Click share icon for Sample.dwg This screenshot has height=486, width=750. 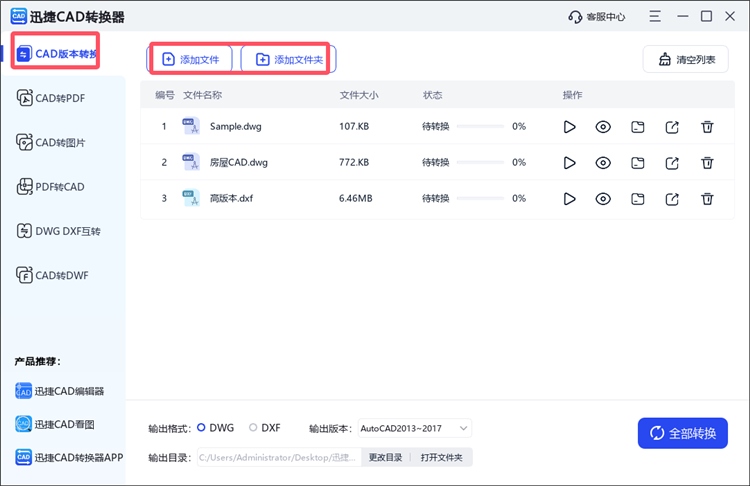[x=673, y=127]
